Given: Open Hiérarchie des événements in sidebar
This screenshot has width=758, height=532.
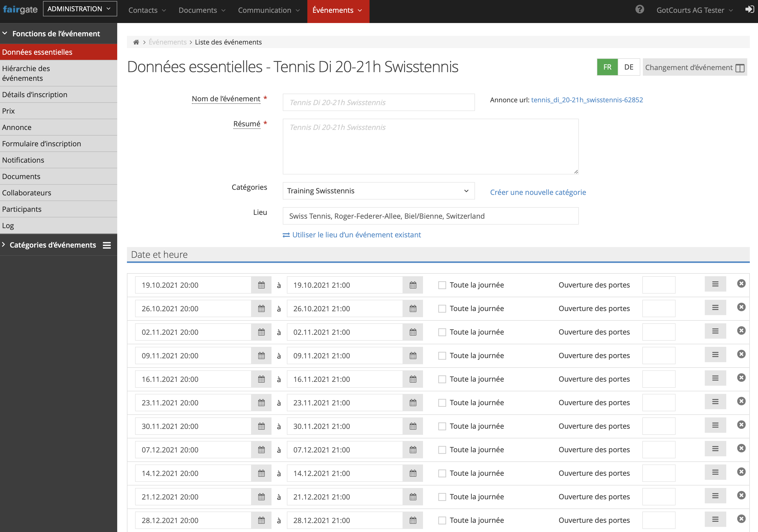Looking at the screenshot, I should tap(58, 73).
